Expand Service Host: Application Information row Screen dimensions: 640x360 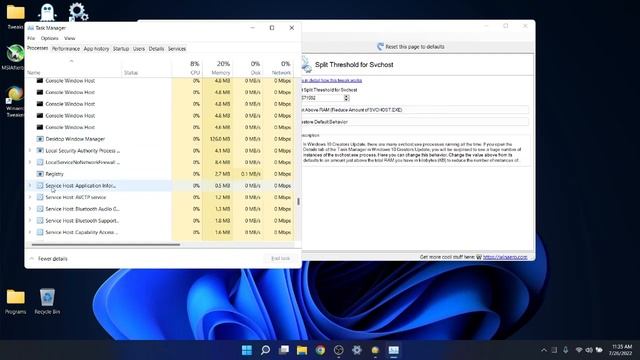tap(30, 186)
